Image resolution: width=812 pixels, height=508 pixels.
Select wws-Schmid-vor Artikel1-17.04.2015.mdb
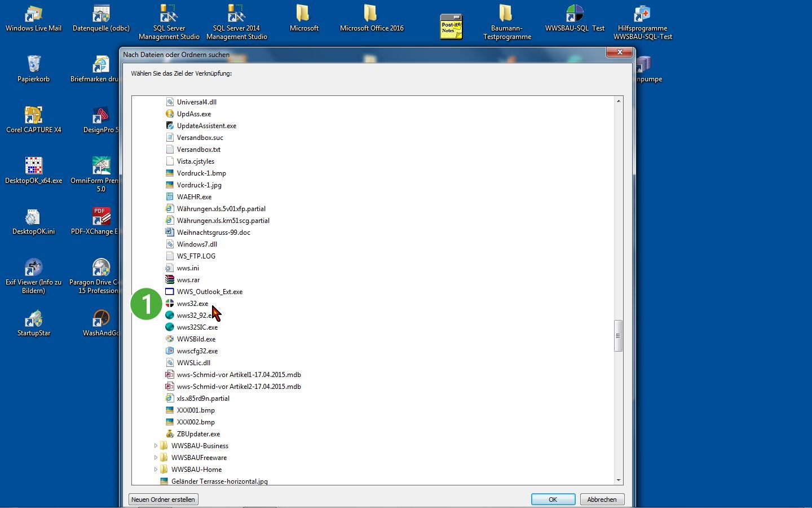coord(239,375)
